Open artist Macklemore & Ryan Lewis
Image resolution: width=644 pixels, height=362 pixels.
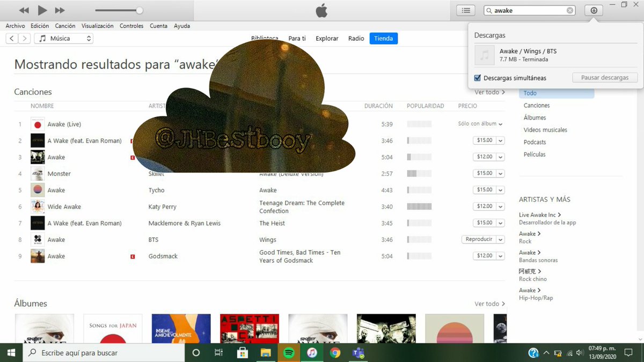(x=185, y=223)
